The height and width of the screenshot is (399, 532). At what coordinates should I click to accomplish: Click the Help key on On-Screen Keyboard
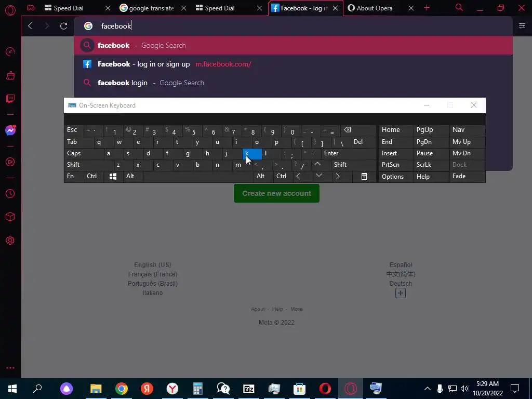[x=431, y=177]
